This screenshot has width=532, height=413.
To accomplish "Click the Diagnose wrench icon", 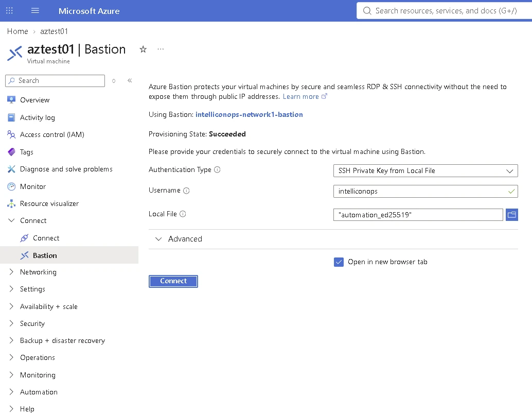I will 11,169.
